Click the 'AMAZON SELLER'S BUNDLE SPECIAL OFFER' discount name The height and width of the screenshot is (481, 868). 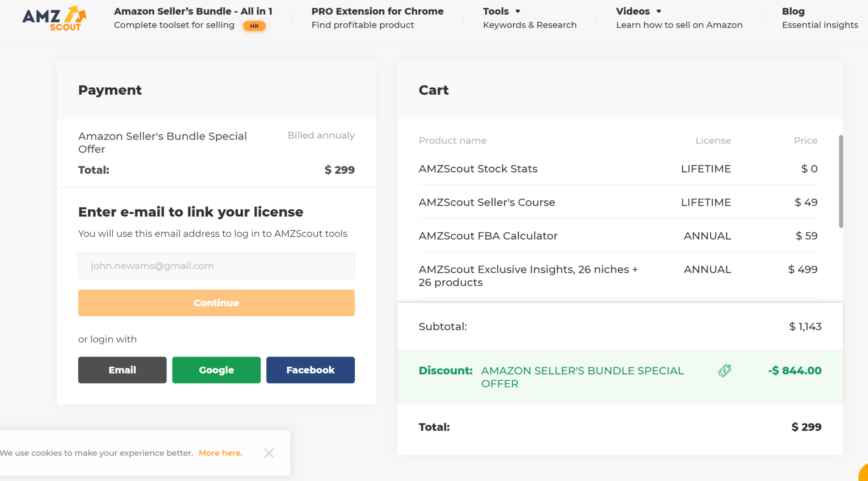[x=582, y=377]
